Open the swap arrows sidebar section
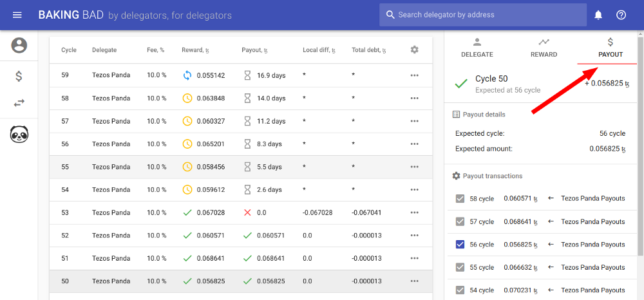This screenshot has width=644, height=300. pos(19,103)
